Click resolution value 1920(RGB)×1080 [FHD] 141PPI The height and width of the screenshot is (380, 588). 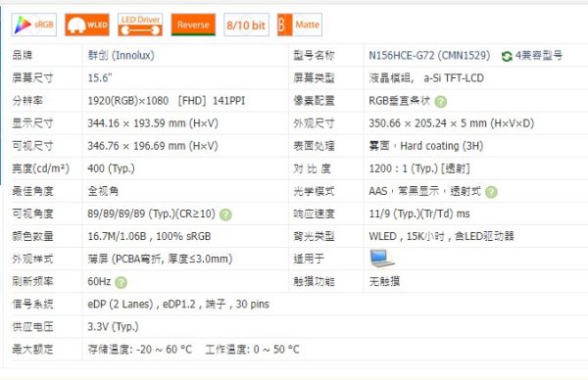167,101
